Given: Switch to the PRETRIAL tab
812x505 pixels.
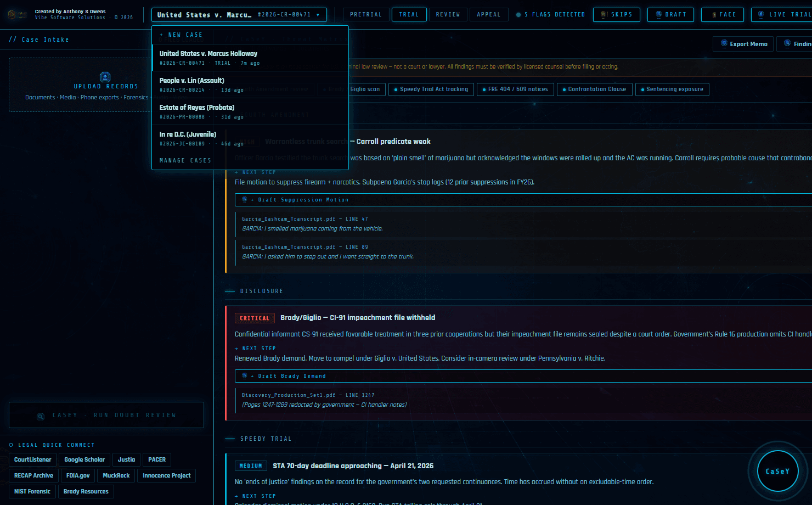Looking at the screenshot, I should tap(366, 15).
